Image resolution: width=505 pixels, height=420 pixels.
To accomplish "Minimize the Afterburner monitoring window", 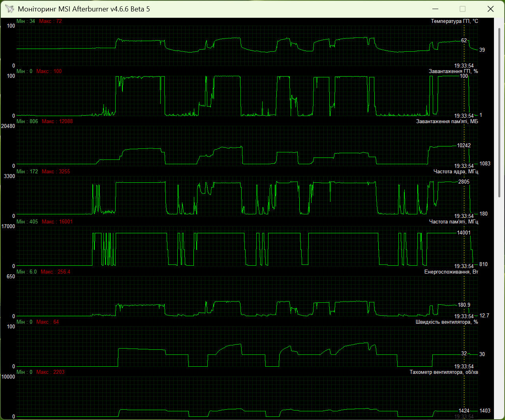I will pyautogui.click(x=435, y=9).
